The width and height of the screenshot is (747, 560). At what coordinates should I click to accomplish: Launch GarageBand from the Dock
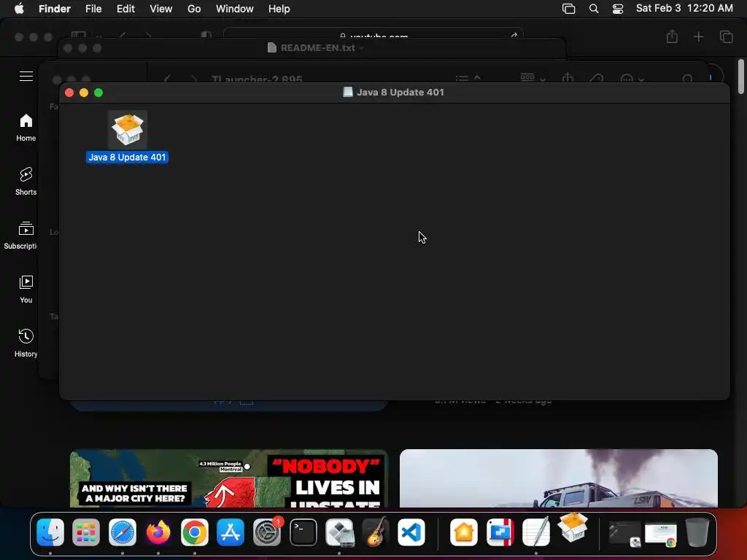click(x=376, y=532)
